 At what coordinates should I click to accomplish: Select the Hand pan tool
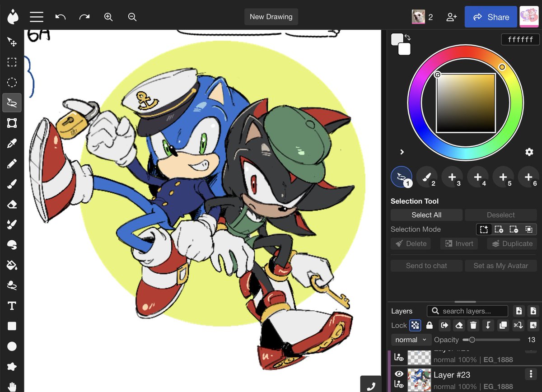[12, 386]
